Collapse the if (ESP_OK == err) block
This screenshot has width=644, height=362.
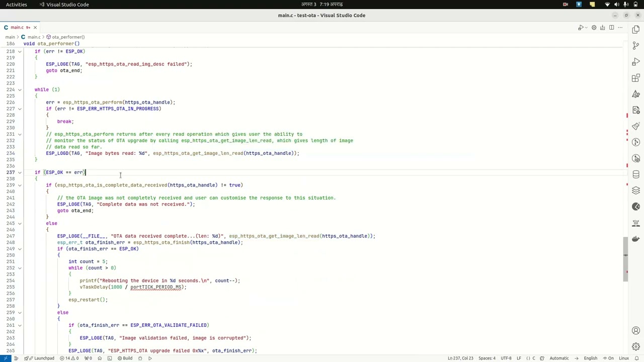tap(20, 172)
